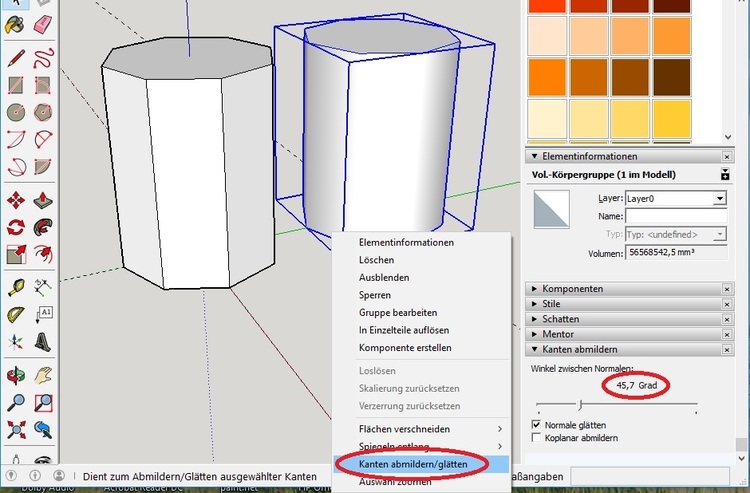Select the Zoom magnifier tool
The height and width of the screenshot is (493, 750).
pyautogui.click(x=15, y=403)
